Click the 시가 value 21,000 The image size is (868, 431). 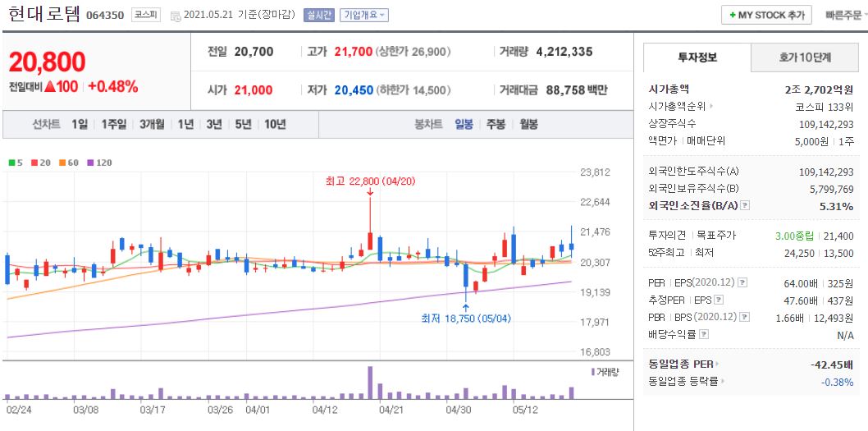coord(254,89)
